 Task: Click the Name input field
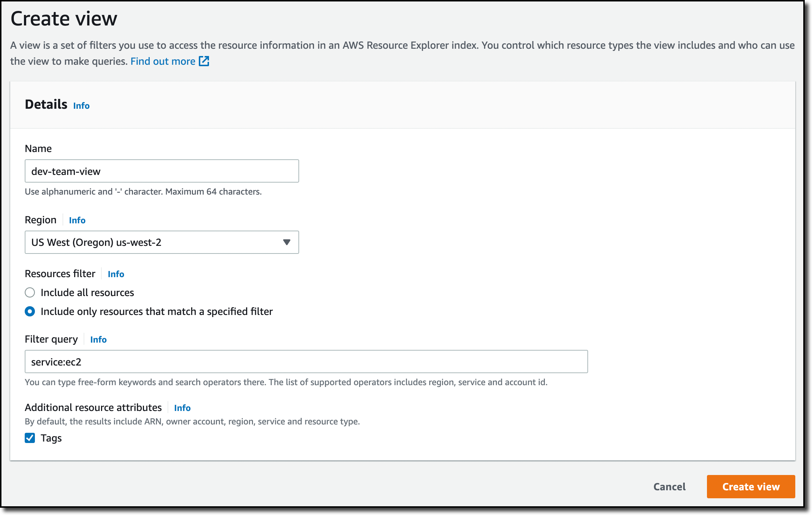[x=162, y=171]
